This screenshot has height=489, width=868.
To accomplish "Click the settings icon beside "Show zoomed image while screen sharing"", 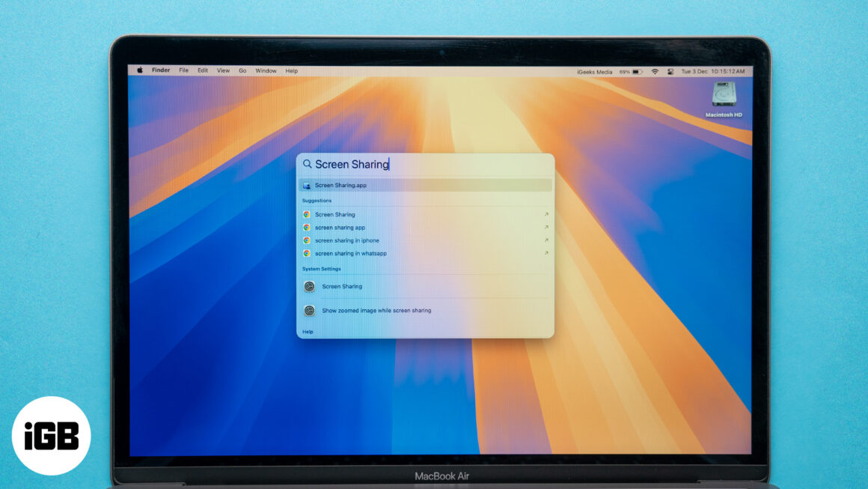I will click(309, 310).
